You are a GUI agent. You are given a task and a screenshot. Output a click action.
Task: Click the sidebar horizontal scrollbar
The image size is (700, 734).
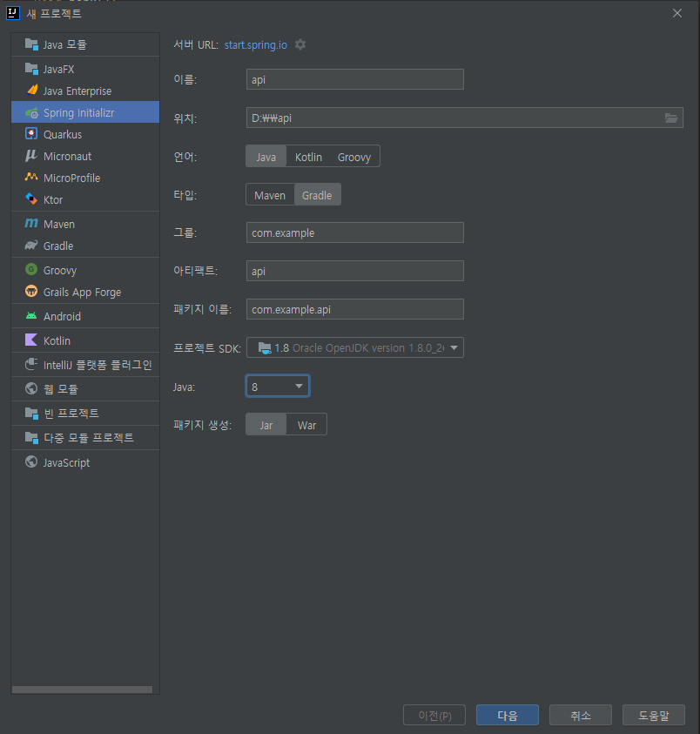point(83,690)
